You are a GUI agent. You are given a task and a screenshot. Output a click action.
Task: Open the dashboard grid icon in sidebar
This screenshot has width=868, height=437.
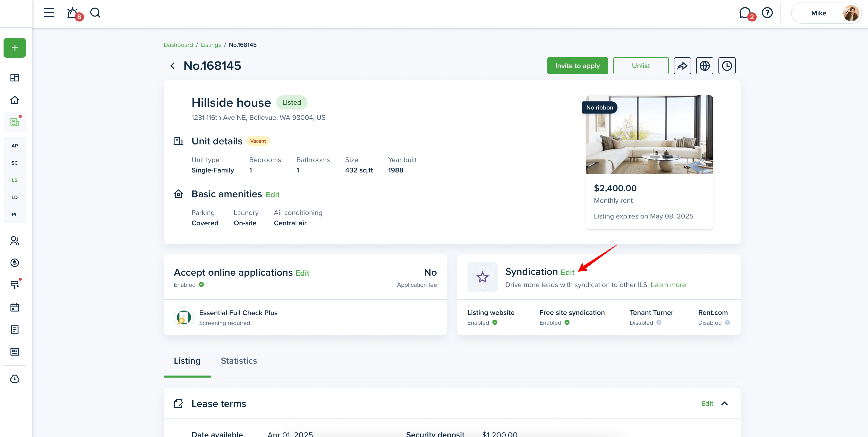14,78
